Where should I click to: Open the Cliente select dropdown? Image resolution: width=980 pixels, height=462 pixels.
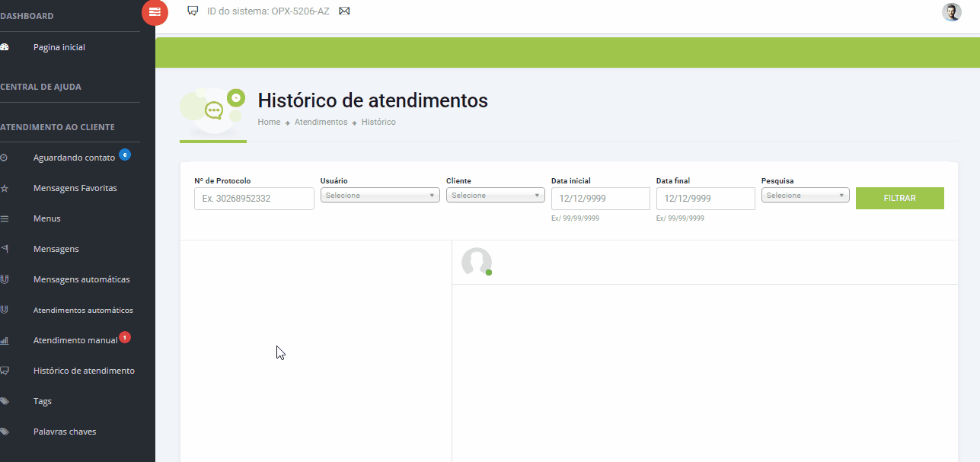click(495, 196)
